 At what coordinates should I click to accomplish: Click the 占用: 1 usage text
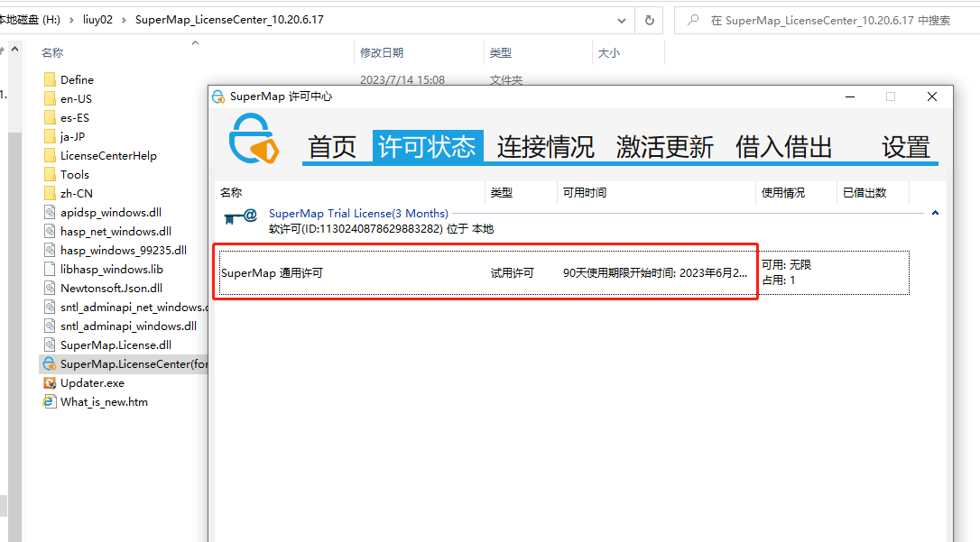[779, 280]
